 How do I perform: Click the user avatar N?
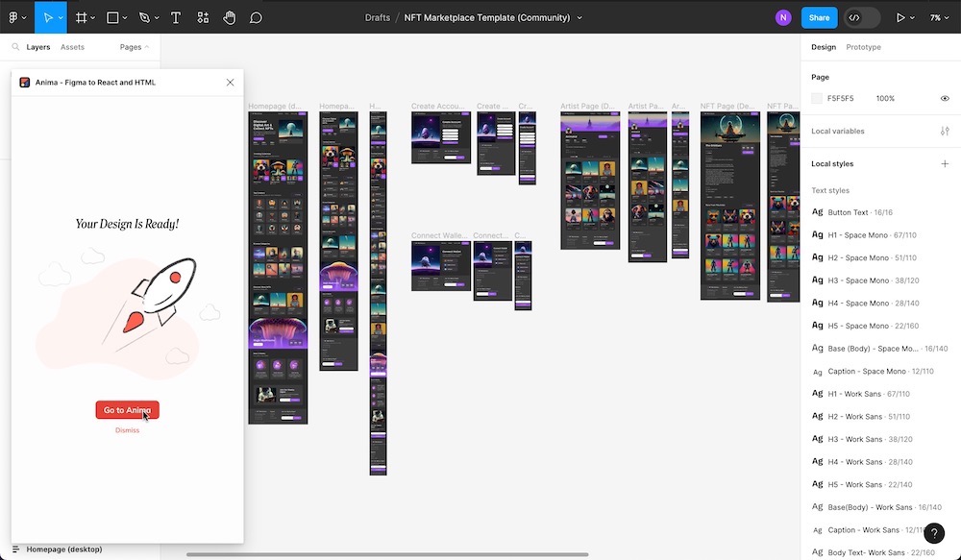(783, 17)
